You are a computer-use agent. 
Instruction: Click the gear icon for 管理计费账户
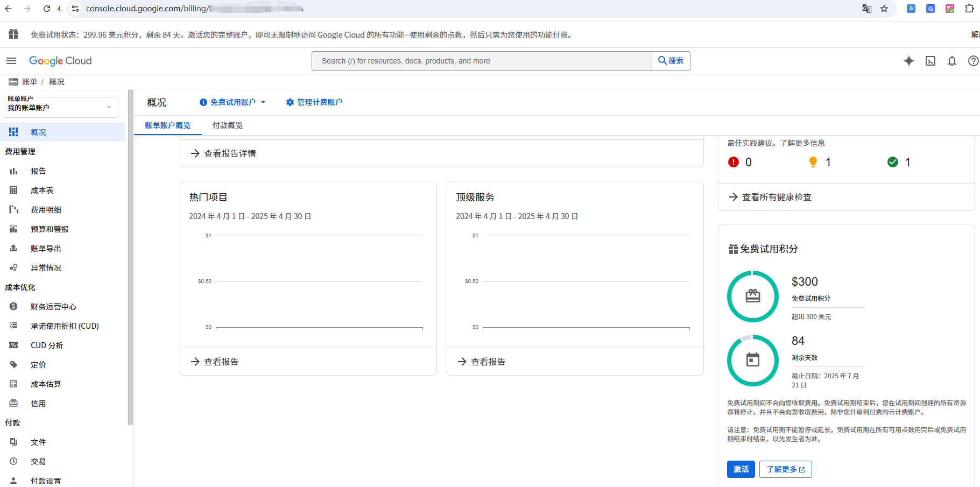[x=290, y=102]
